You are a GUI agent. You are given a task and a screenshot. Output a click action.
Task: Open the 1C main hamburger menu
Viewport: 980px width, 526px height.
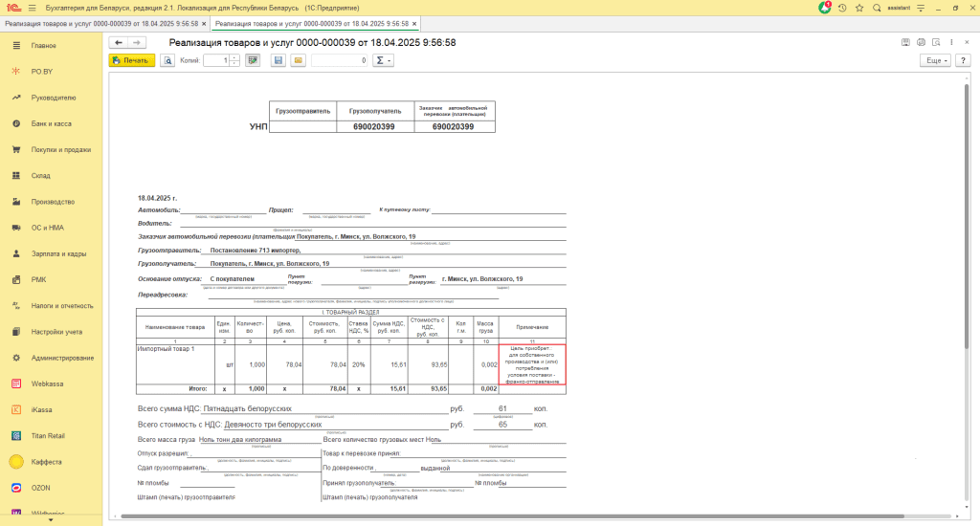pos(32,8)
